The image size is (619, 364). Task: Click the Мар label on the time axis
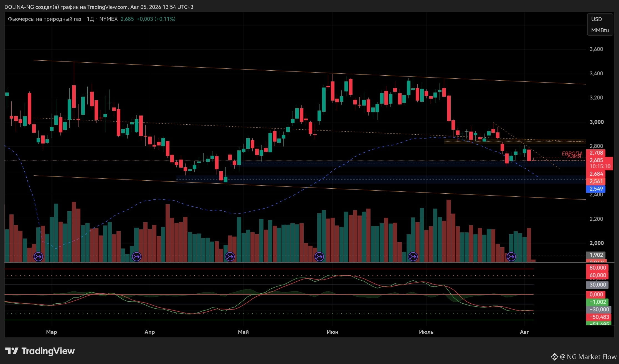pyautogui.click(x=52, y=332)
